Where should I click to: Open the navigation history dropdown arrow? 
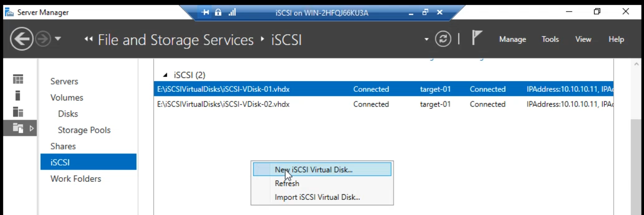58,39
